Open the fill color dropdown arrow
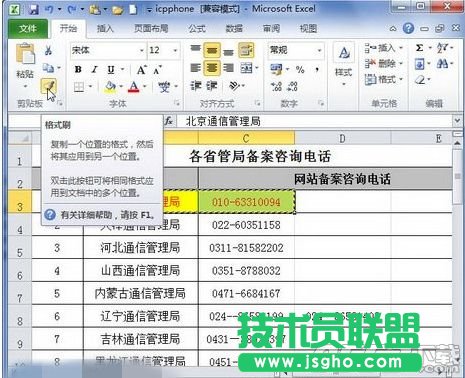The width and height of the screenshot is (465, 378). pyautogui.click(x=121, y=87)
